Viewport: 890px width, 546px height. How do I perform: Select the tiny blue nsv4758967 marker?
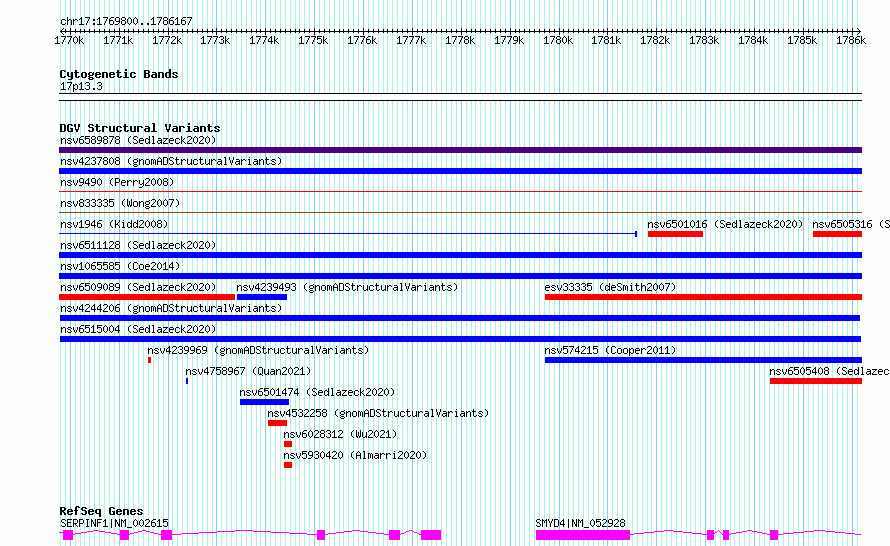point(187,381)
